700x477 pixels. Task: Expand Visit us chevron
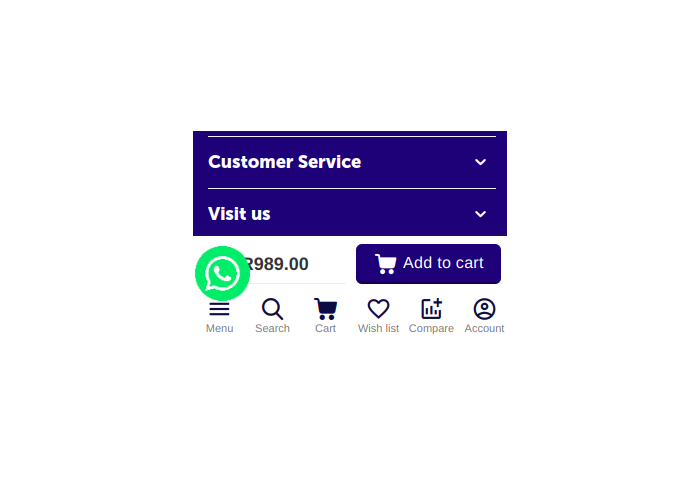tap(480, 214)
